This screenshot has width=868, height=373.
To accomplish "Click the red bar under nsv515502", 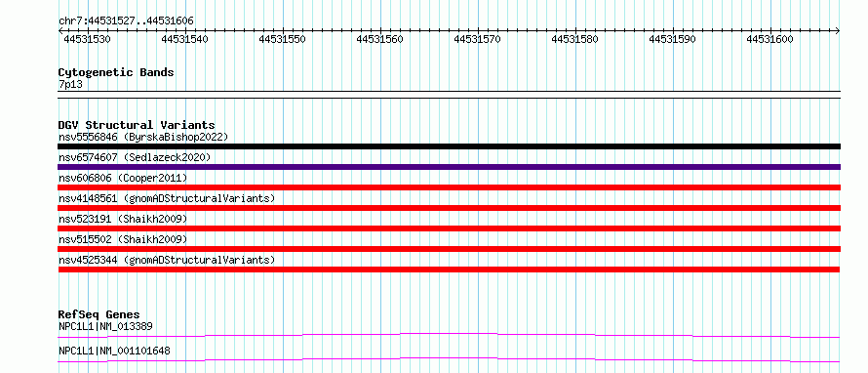I will (x=449, y=249).
